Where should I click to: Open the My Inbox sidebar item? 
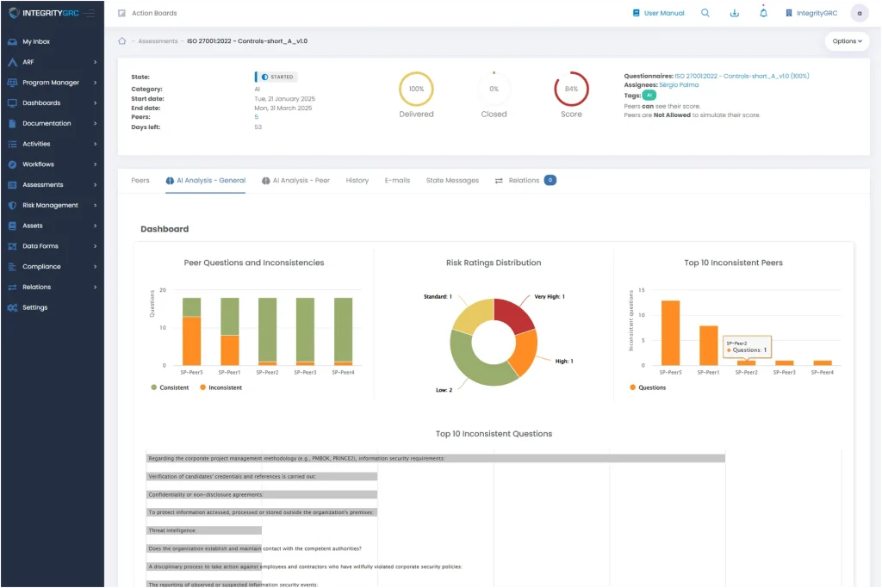coord(36,41)
